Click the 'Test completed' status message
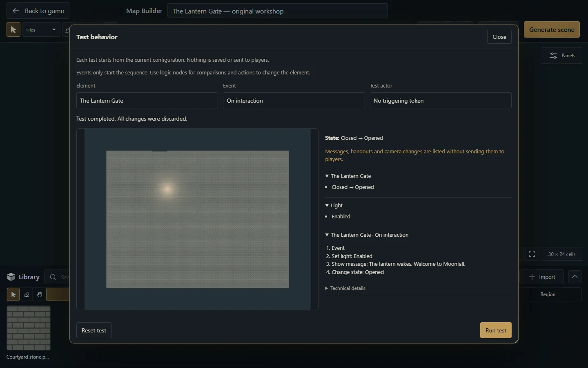This screenshot has height=368, width=588. click(132, 119)
